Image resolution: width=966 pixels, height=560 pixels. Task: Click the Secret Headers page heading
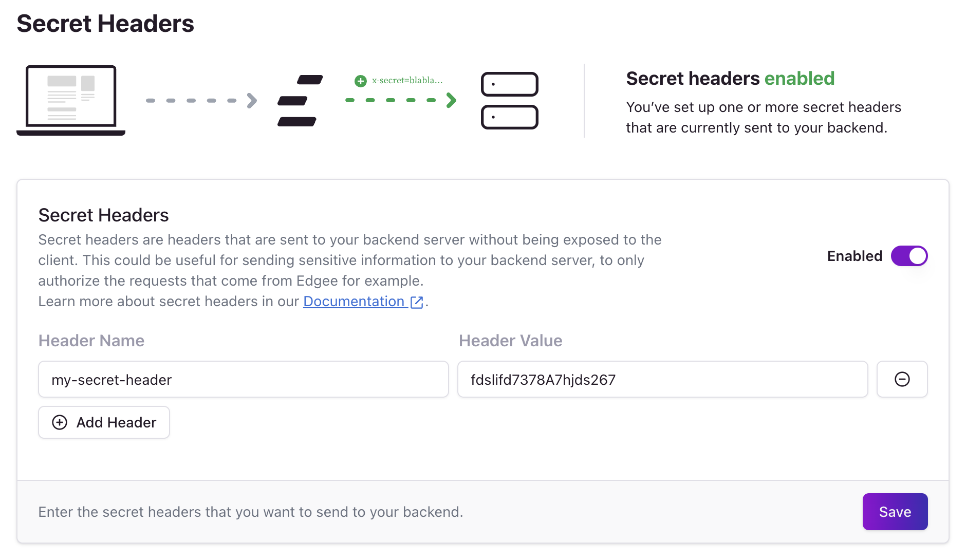[106, 23]
